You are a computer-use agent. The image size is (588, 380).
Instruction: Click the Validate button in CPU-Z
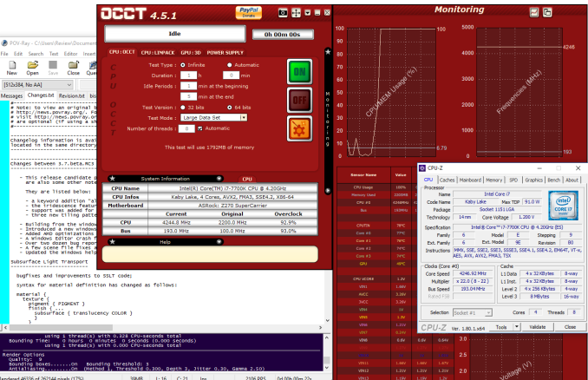pyautogui.click(x=538, y=327)
